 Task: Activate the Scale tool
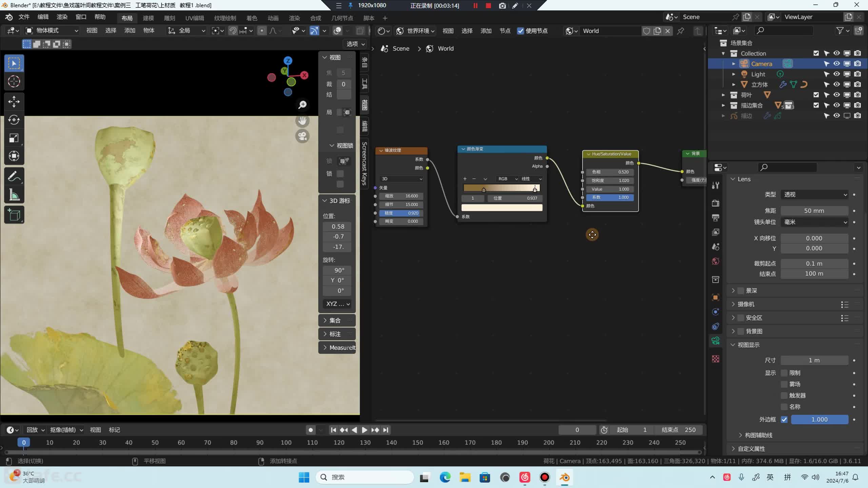tap(14, 138)
